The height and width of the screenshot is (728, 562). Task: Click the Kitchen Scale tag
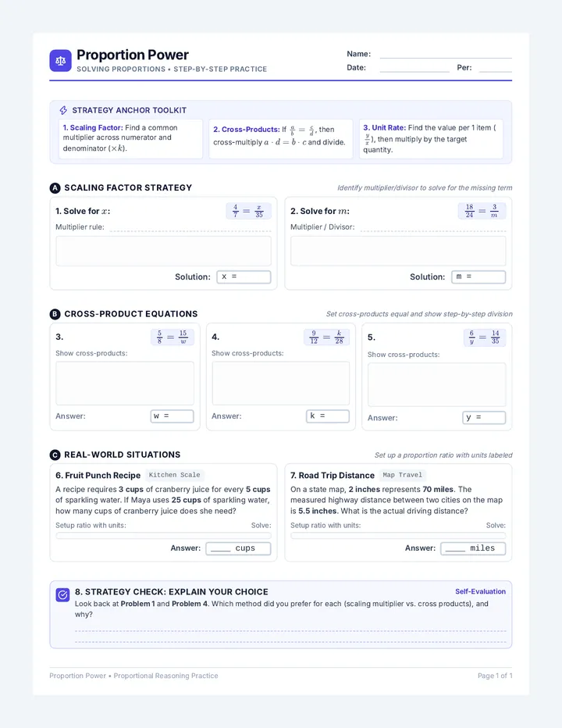[x=175, y=475]
